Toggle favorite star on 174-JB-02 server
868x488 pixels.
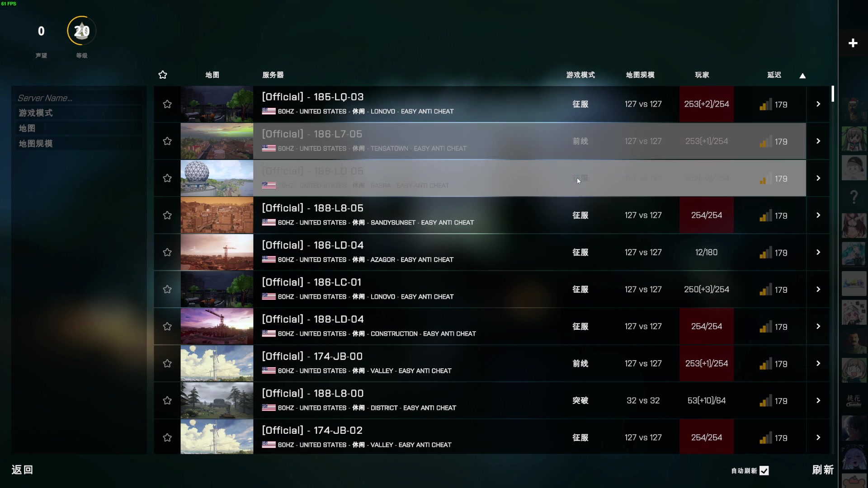tap(167, 438)
